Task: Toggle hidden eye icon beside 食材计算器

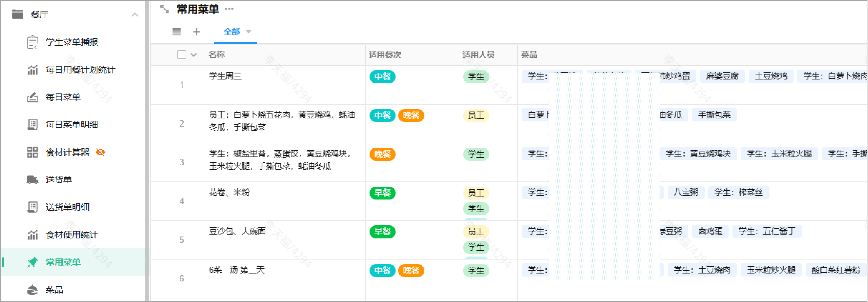Action: pyautogui.click(x=100, y=152)
